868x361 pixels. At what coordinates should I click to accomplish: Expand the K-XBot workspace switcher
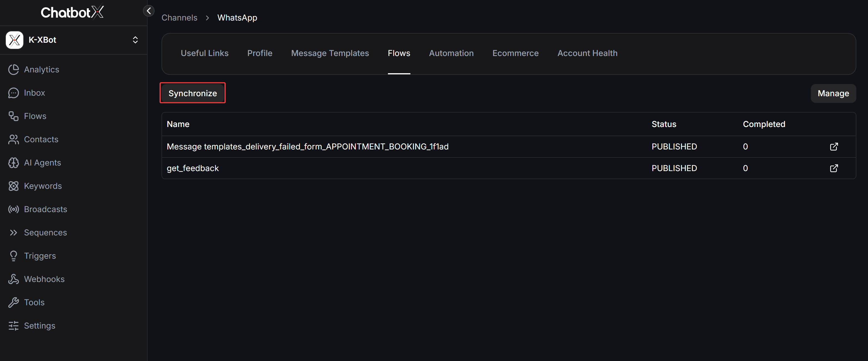pyautogui.click(x=135, y=40)
